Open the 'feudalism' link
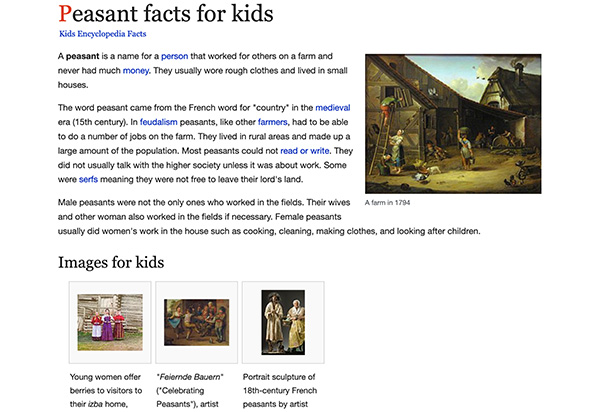Image resolution: width=600 pixels, height=412 pixels. 158,122
